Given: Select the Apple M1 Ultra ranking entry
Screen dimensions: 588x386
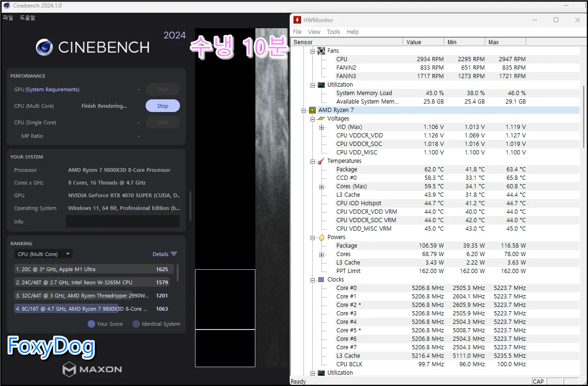Looking at the screenshot, I should (94, 269).
